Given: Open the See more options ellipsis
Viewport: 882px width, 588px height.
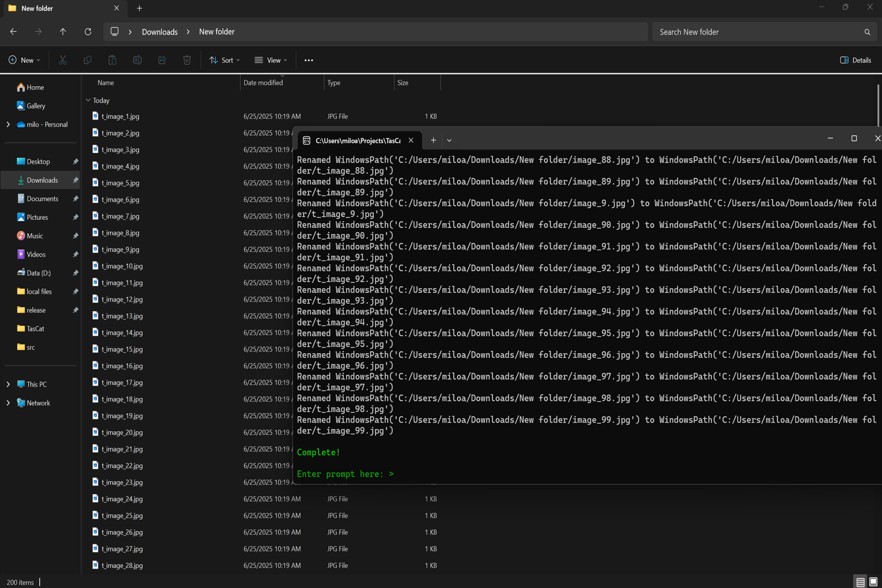Looking at the screenshot, I should tap(308, 60).
